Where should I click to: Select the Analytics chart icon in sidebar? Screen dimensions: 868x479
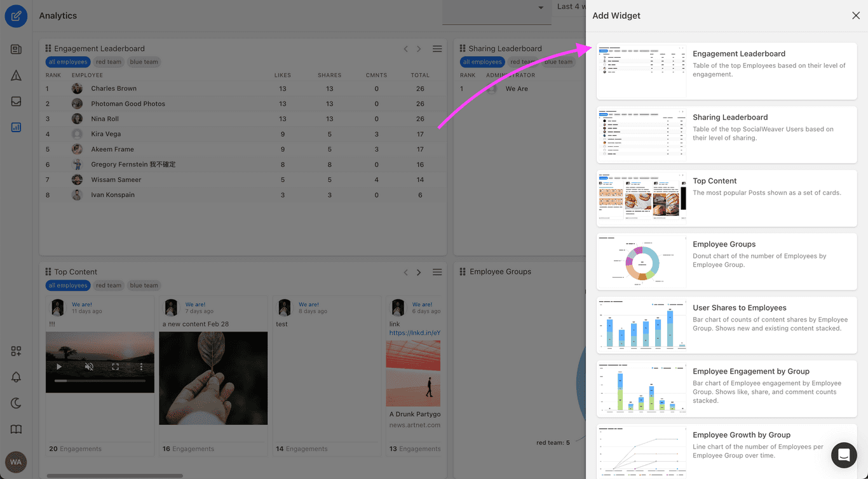pyautogui.click(x=16, y=127)
